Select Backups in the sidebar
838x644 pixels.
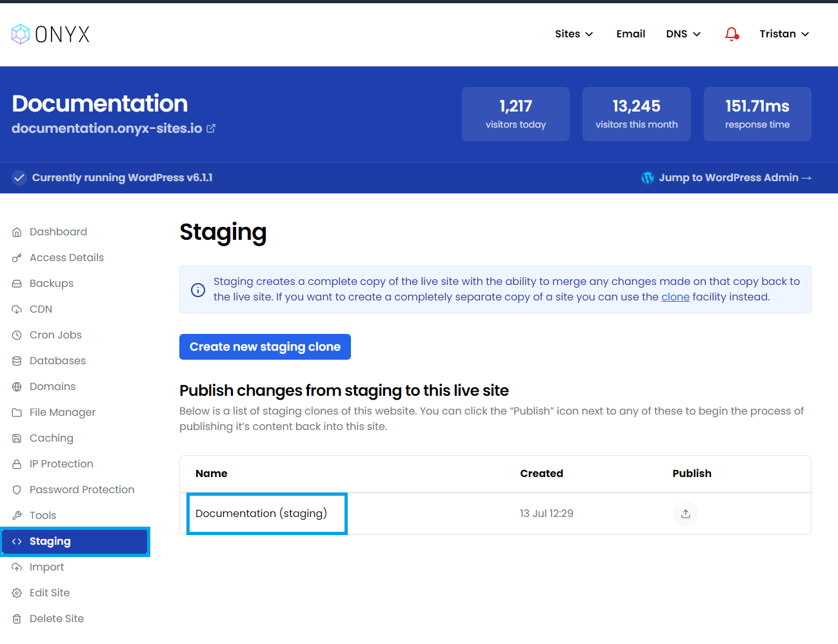click(52, 283)
